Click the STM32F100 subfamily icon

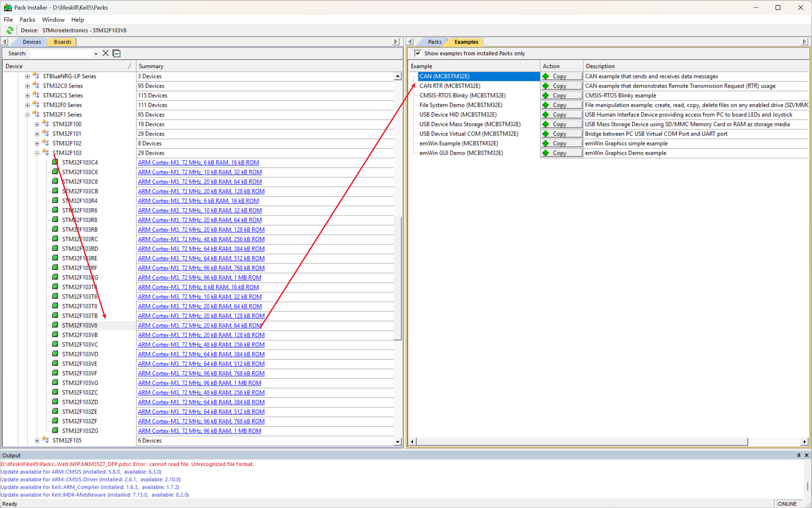(x=45, y=124)
